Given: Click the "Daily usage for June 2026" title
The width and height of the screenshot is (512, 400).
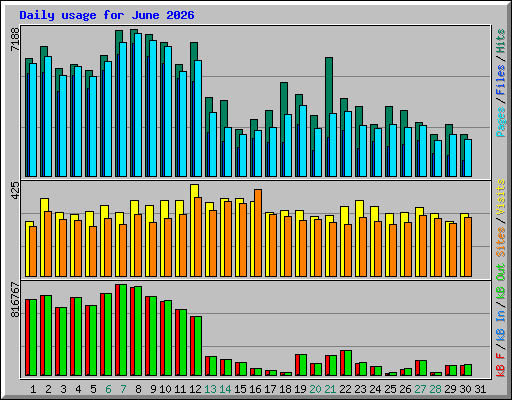Looking at the screenshot, I should 107,15.
